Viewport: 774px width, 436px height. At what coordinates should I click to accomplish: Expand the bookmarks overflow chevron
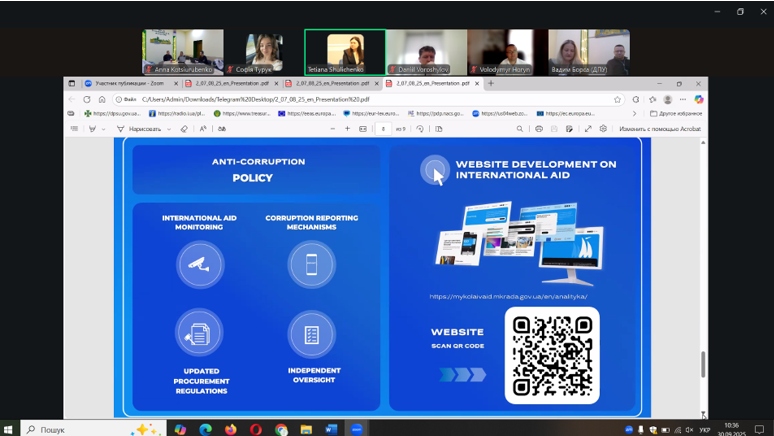634,114
